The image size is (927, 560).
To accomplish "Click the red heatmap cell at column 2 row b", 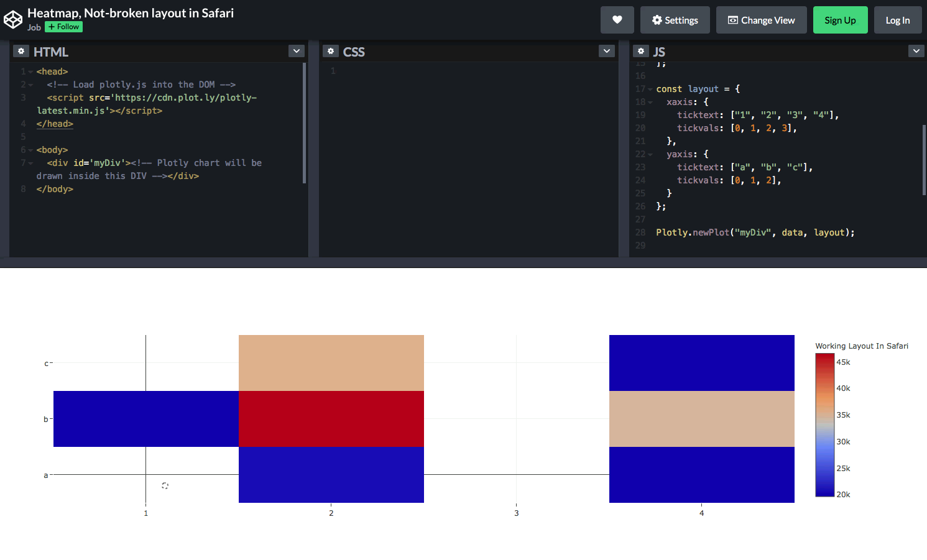I will (x=331, y=419).
